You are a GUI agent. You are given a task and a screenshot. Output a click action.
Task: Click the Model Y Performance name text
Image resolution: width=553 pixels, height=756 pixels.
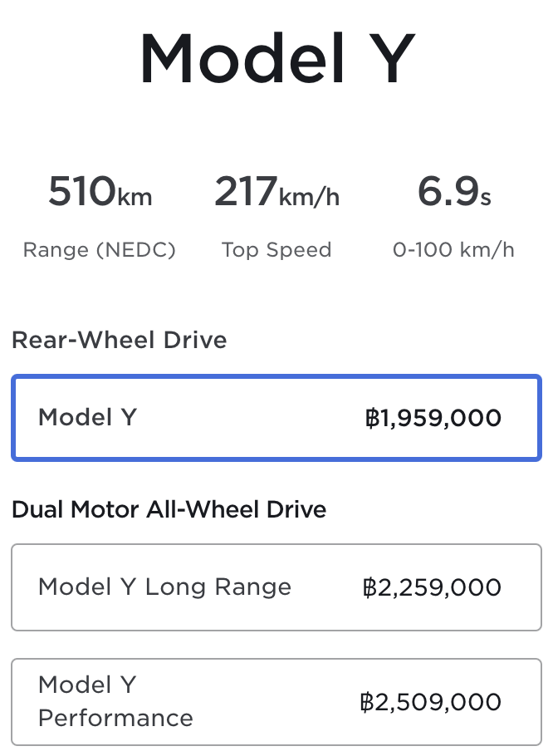pos(115,701)
